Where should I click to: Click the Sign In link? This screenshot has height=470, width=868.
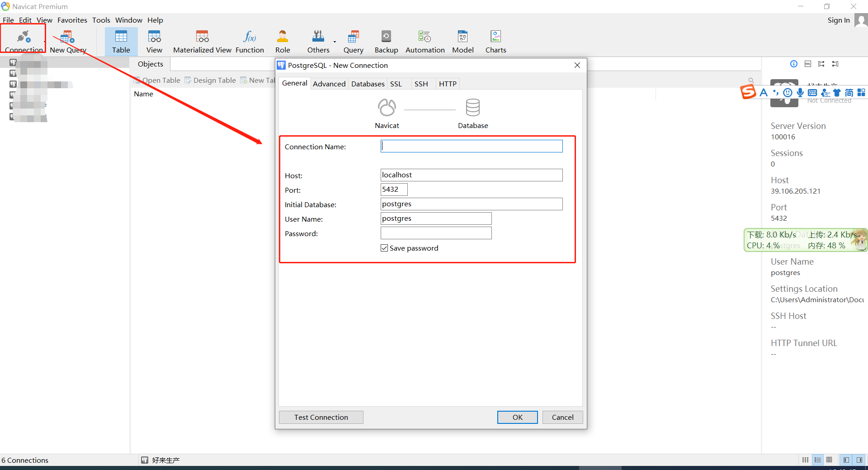click(839, 20)
